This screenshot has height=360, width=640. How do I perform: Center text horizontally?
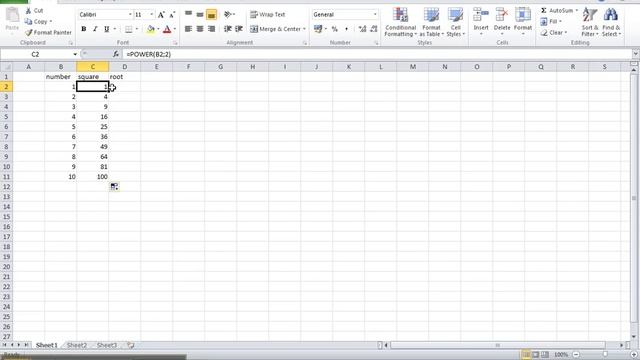tap(200, 29)
